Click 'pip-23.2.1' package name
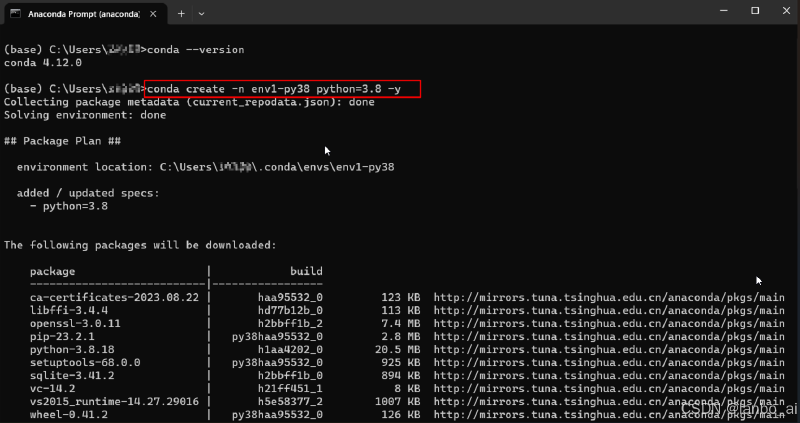Viewport: 800px width, 423px height. click(x=62, y=337)
